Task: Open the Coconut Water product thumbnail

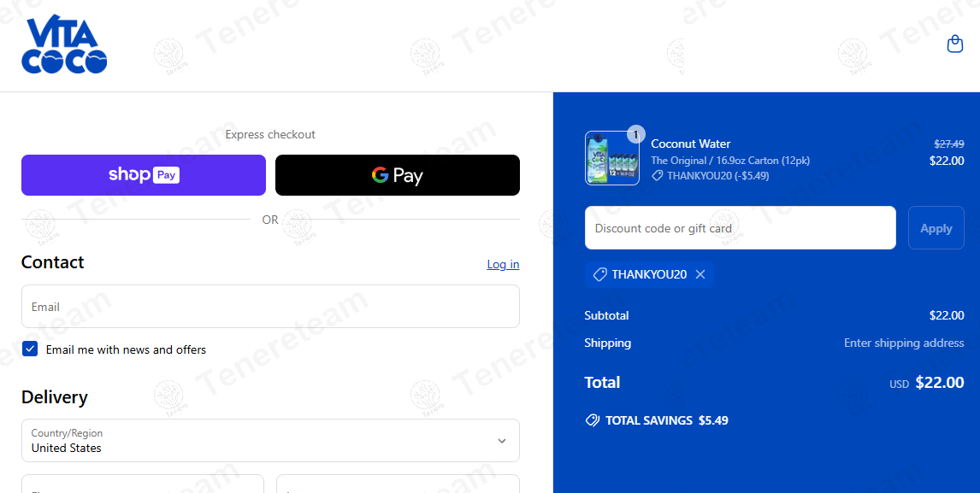Action: (612, 158)
